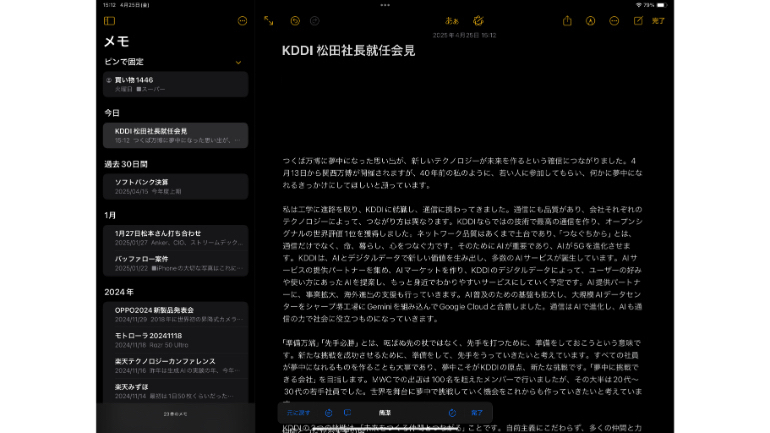Click the Wi-Fi icon in status bar
This screenshot has width=770, height=433.
(x=638, y=5)
